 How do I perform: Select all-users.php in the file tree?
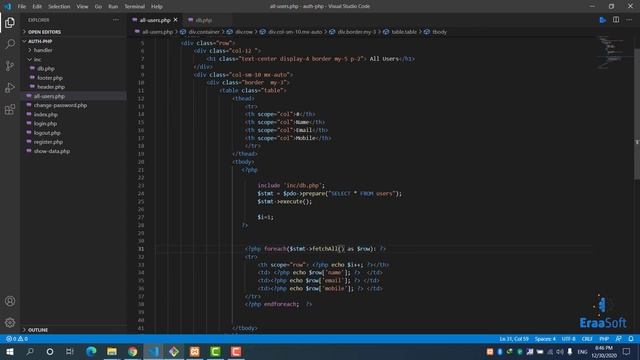click(49, 96)
